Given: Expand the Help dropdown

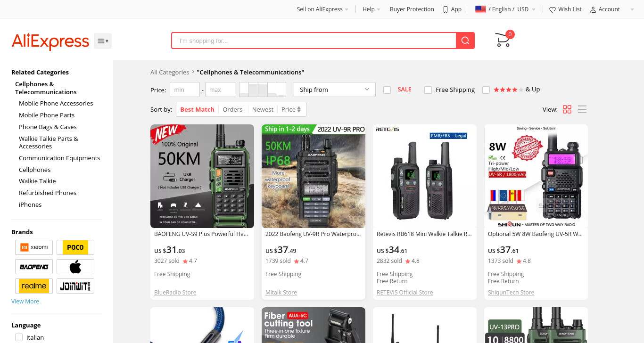Looking at the screenshot, I should click(x=371, y=9).
